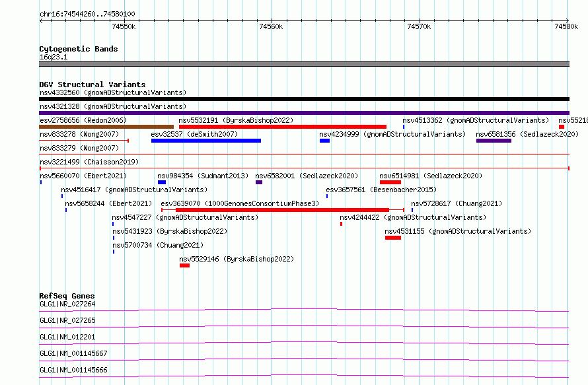The height and width of the screenshot is (385, 588).
Task: Open GLG1|NM_001145666 transcript label
Action: (73, 370)
